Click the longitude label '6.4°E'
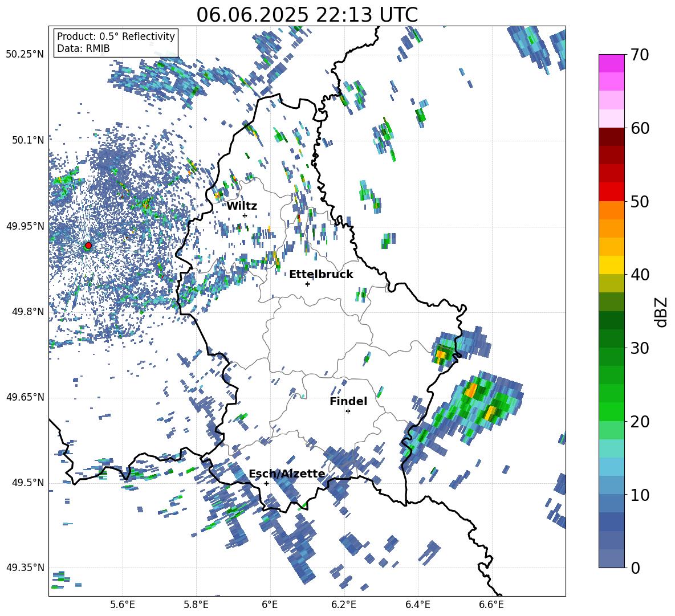The height and width of the screenshot is (616, 675). point(417,605)
